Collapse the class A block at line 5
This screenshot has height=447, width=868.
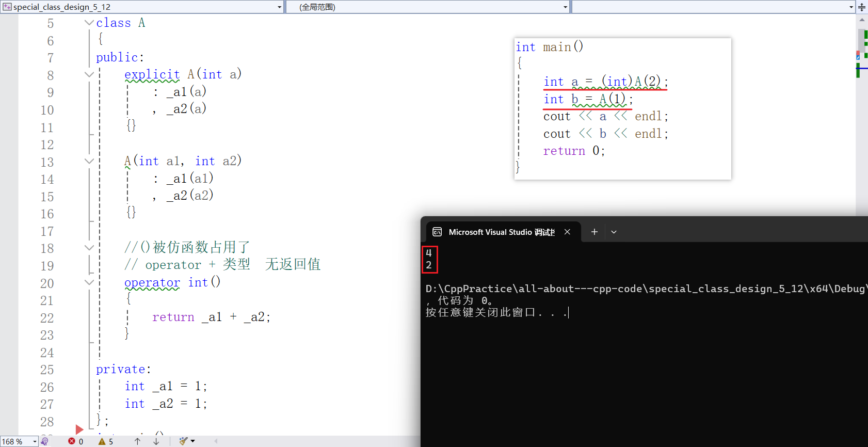[x=89, y=23]
